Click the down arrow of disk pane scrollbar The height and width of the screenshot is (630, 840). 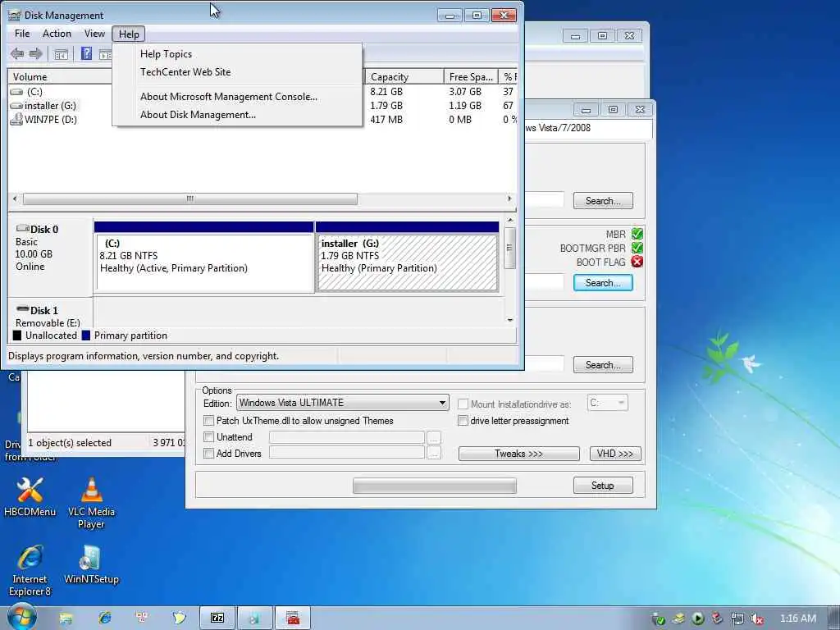(x=510, y=320)
